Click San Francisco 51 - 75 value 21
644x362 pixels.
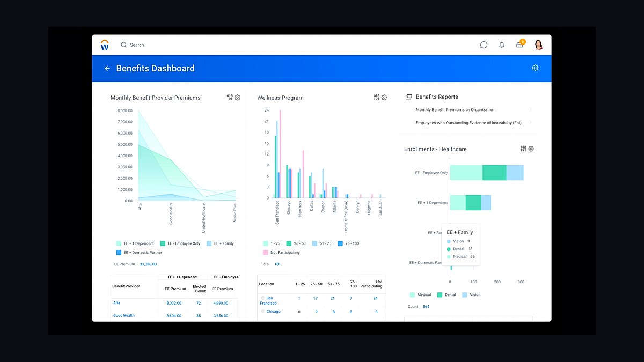coord(333,298)
